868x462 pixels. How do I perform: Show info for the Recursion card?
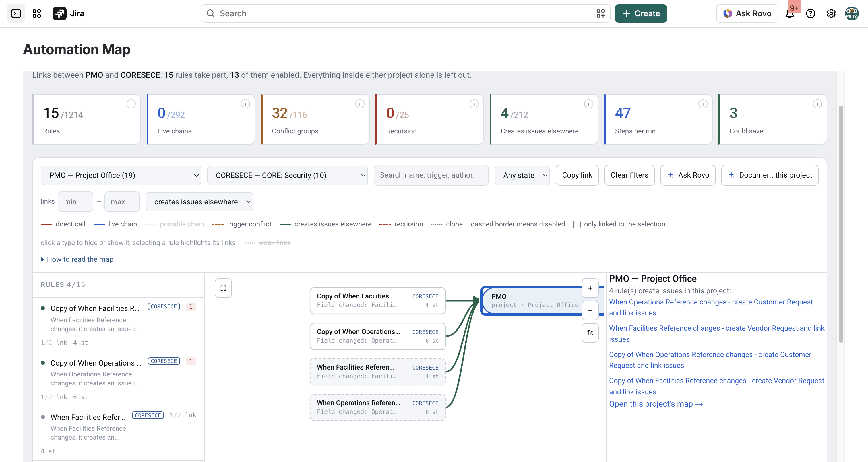(474, 104)
